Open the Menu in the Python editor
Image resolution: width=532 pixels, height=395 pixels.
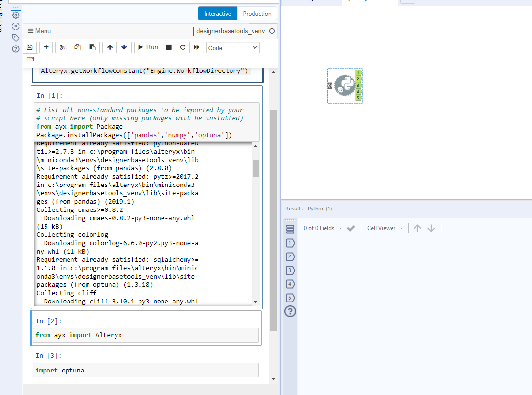click(39, 31)
